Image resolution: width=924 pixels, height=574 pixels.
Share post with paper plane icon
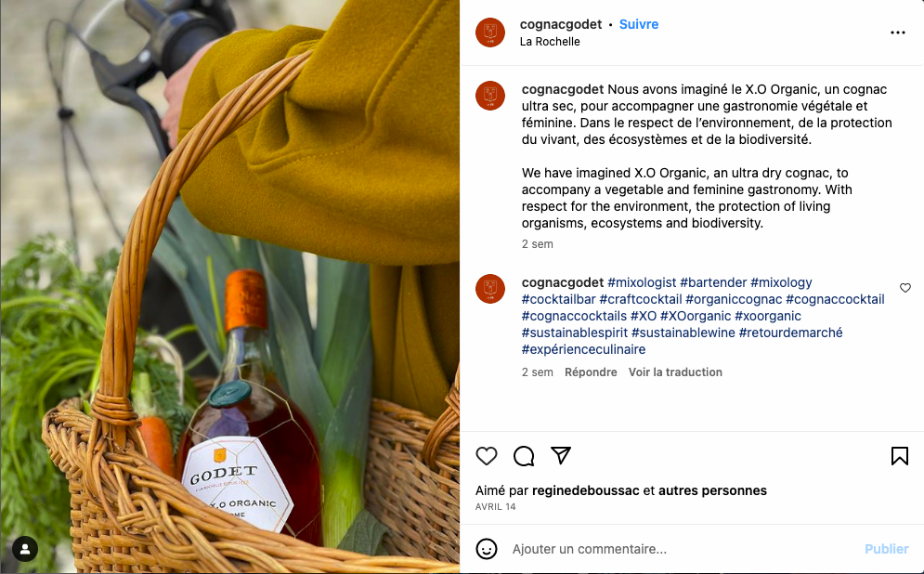tap(560, 455)
